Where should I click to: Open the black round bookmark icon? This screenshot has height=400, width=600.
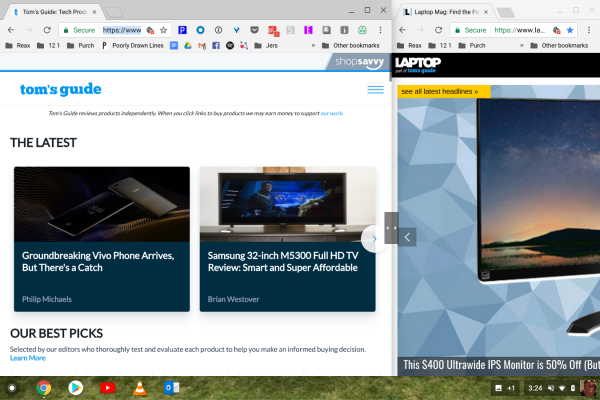(x=230, y=46)
